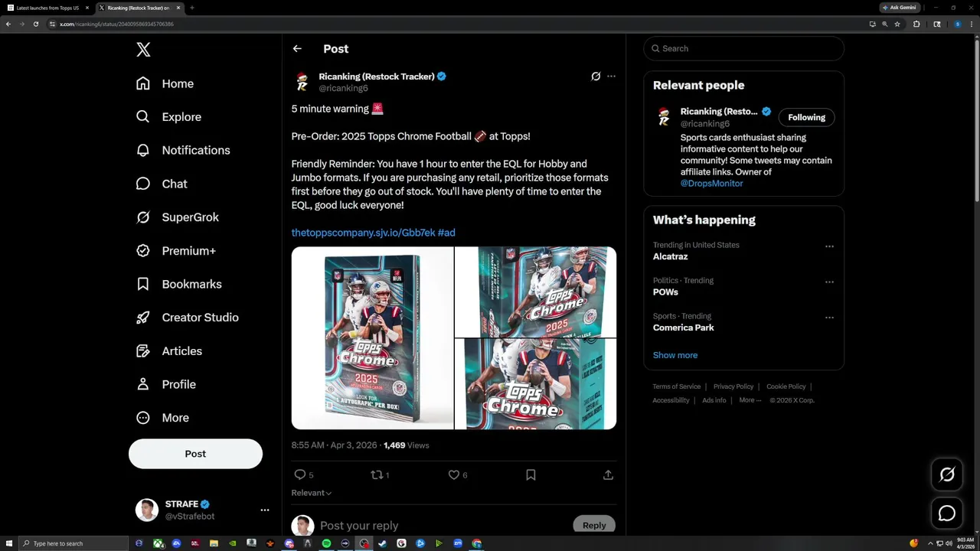The height and width of the screenshot is (551, 980).
Task: Open Chat in the sidebar
Action: tap(162, 184)
